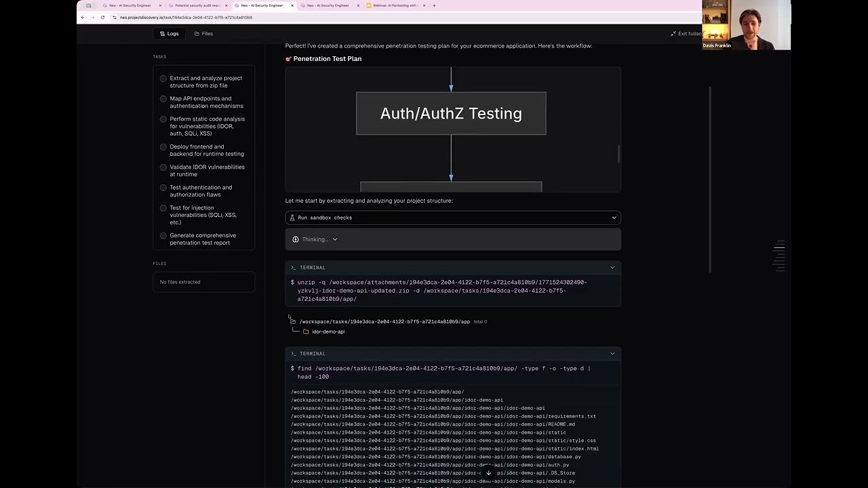Toggle the Validate IDOR vulnerabilities task circle

(x=163, y=167)
